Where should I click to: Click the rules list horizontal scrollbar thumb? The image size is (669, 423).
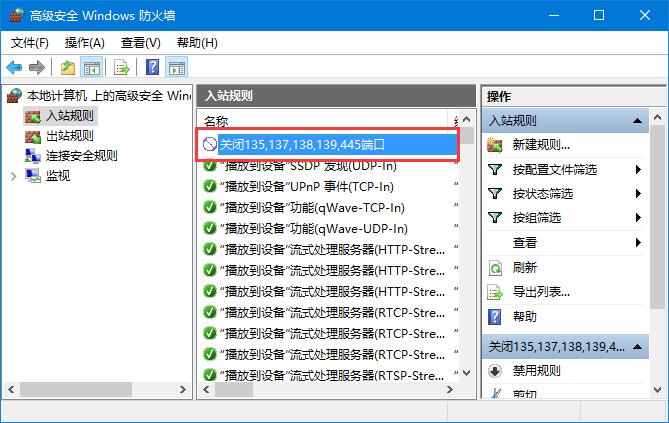tap(233, 389)
